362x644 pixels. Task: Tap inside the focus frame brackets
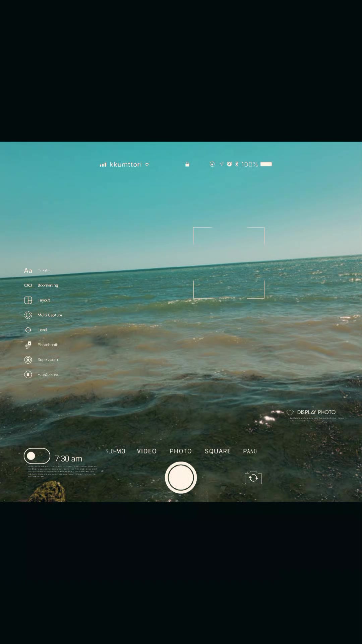pos(229,263)
